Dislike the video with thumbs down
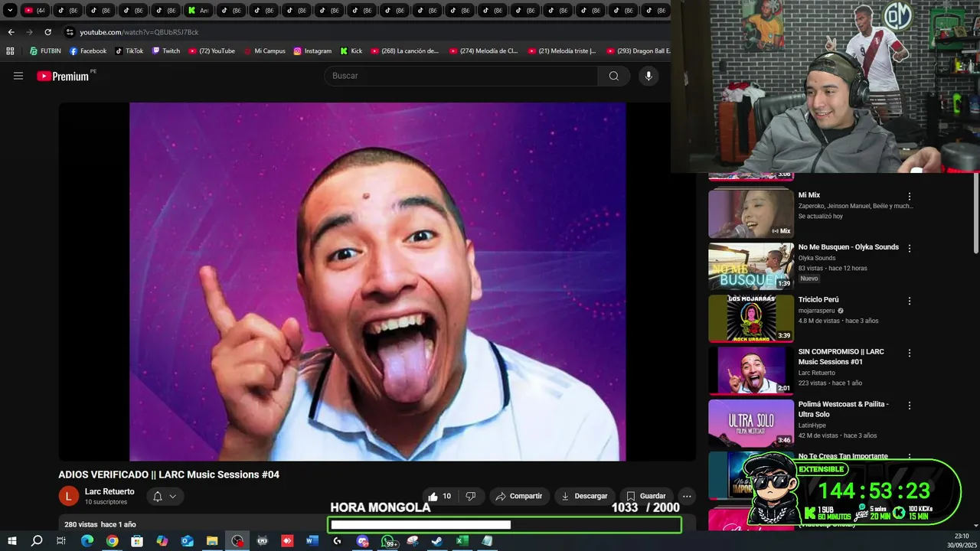980x551 pixels. (471, 496)
